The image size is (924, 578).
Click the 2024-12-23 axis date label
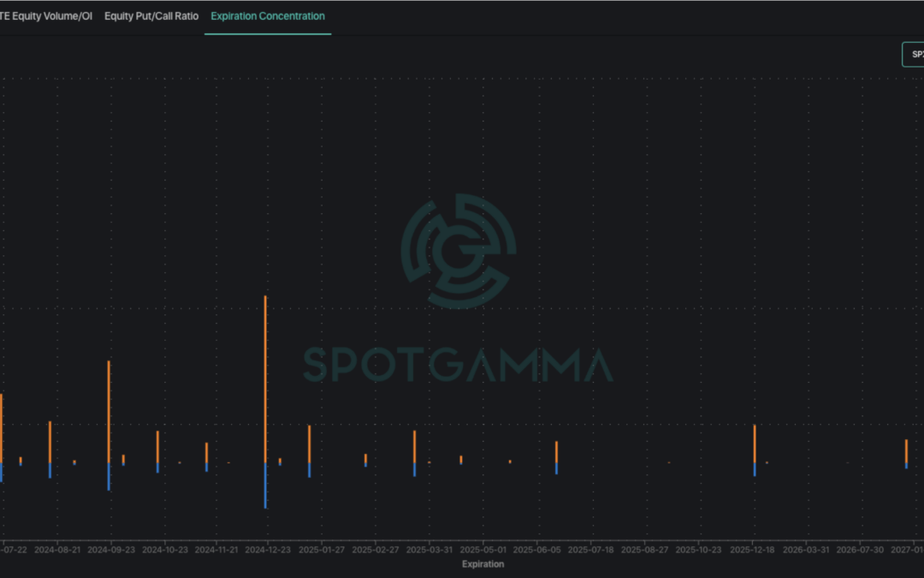point(268,550)
